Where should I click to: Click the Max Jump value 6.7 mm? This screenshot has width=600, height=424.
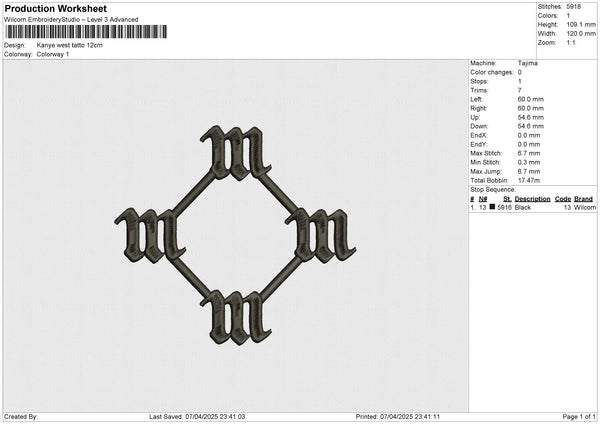(x=529, y=171)
